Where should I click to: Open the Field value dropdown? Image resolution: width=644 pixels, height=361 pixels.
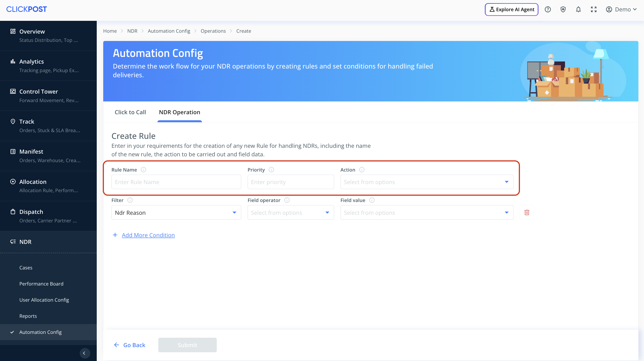tap(427, 213)
